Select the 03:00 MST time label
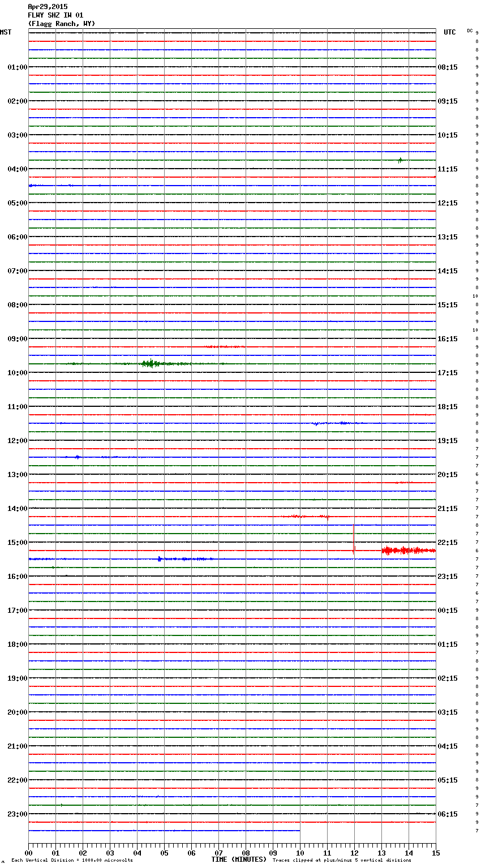Image resolution: width=481 pixels, height=868 pixels. [18, 135]
